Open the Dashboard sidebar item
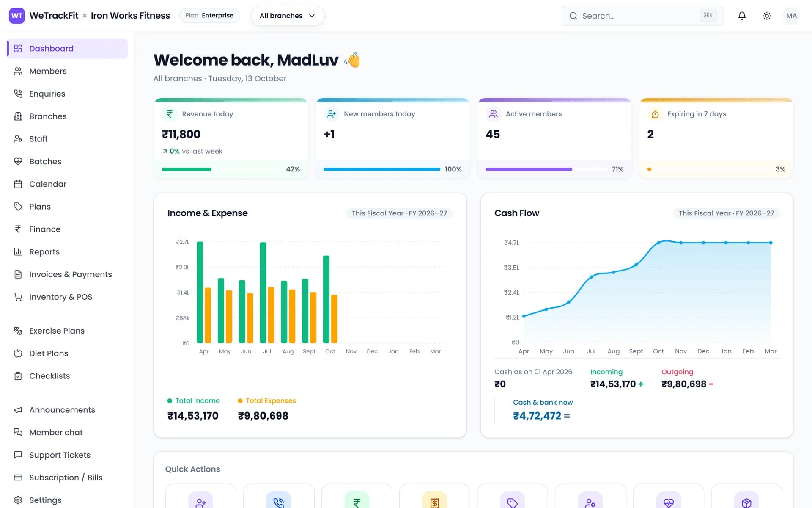 coord(68,48)
